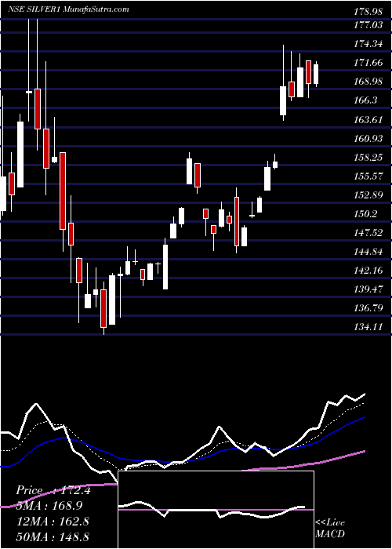Click the 171.66 price axis label
392x549 pixels.
(368, 64)
